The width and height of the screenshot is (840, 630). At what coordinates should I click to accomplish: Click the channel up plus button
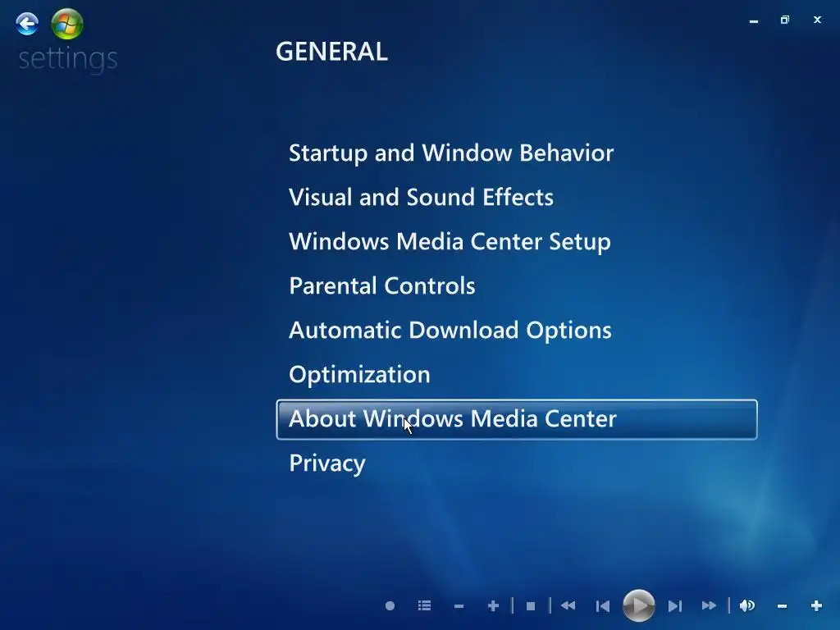tap(493, 606)
